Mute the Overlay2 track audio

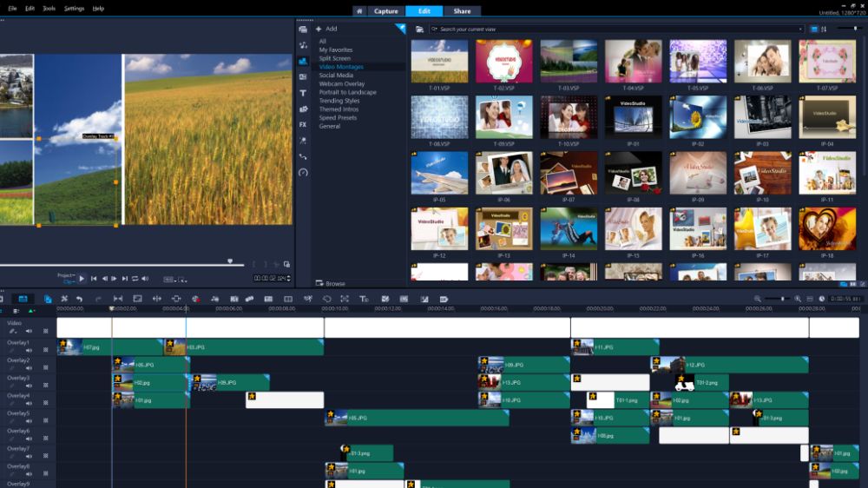[x=29, y=368]
